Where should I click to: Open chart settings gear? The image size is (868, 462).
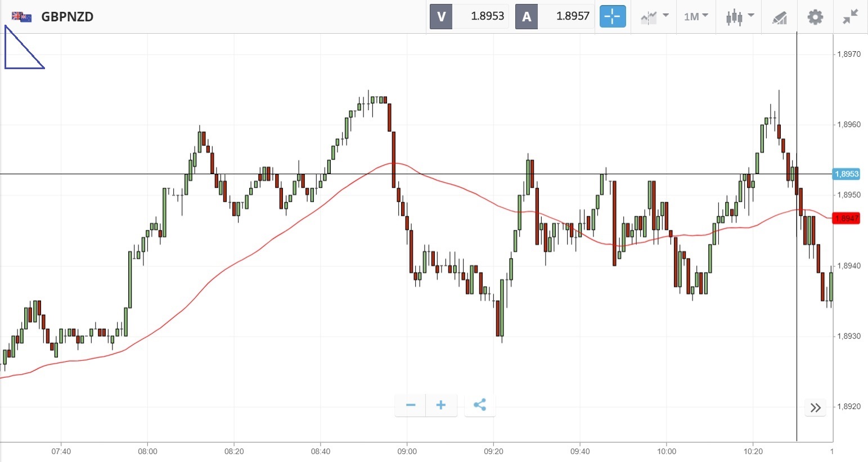pyautogui.click(x=815, y=17)
